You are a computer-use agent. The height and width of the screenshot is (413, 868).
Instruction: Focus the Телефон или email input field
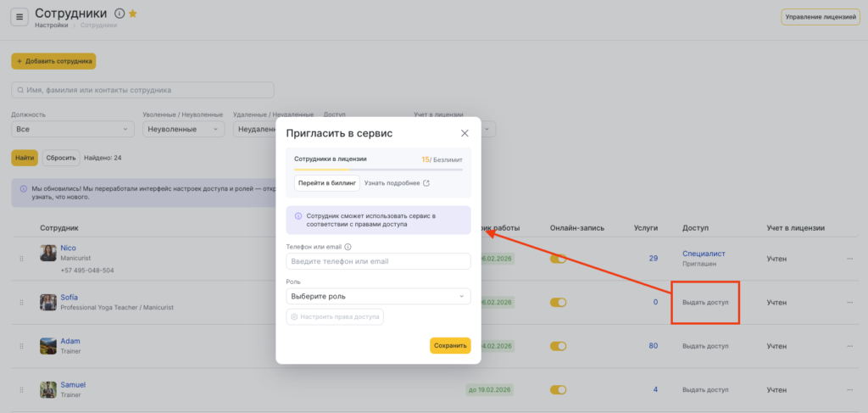point(378,261)
